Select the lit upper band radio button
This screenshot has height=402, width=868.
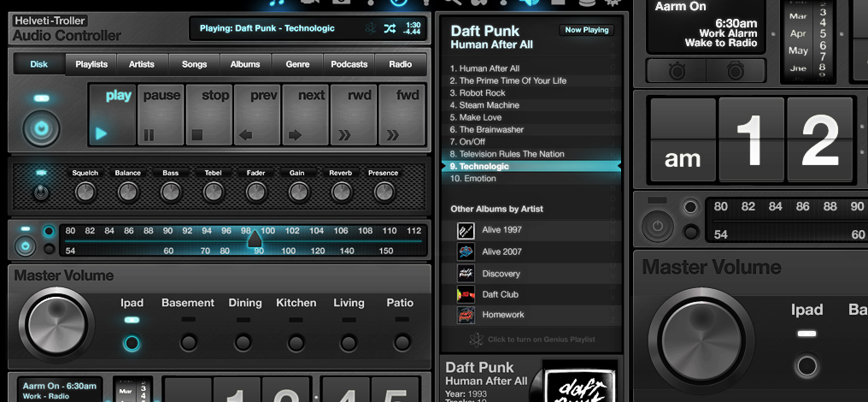[50, 231]
